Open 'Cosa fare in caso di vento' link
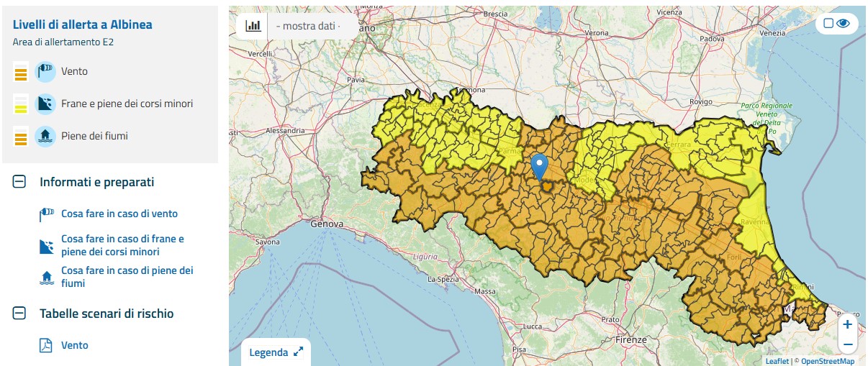The width and height of the screenshot is (868, 366). click(x=119, y=214)
